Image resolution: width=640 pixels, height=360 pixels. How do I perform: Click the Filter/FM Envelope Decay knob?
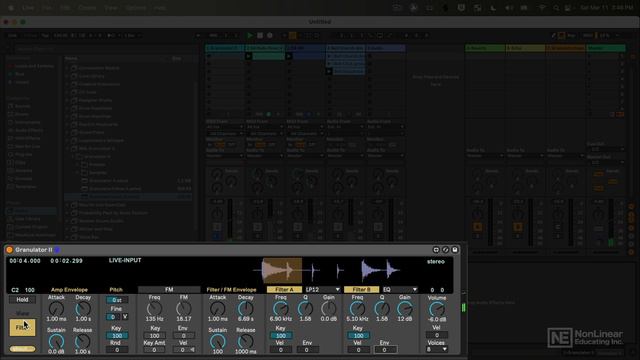[x=246, y=309]
